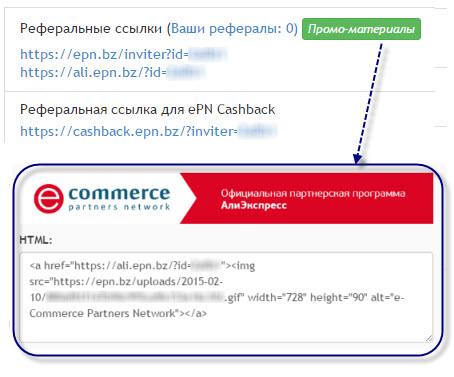This screenshot has width=454, height=377.
Task: Follow the epn.bz/inviter referral link
Action: point(123,54)
